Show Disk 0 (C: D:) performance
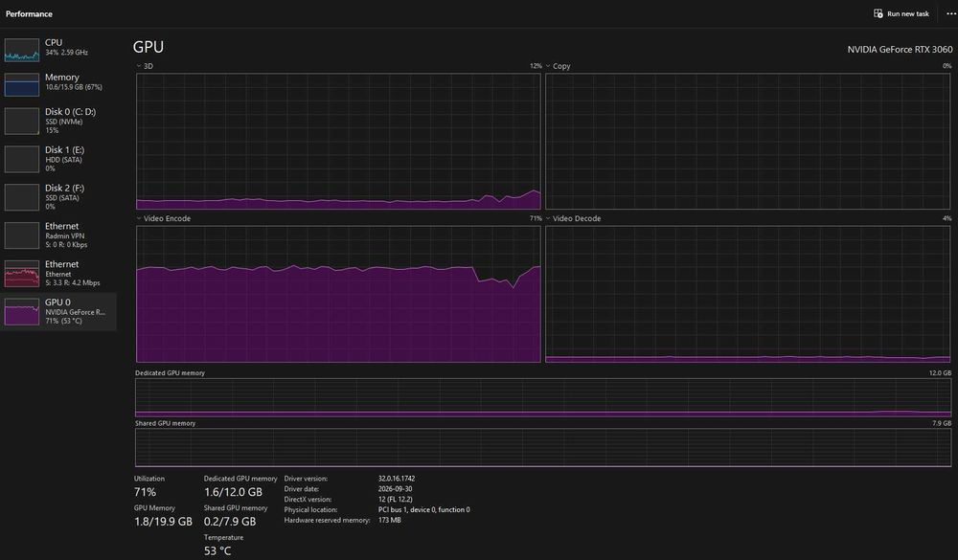Viewport: 958px width, 560px height. [x=58, y=121]
